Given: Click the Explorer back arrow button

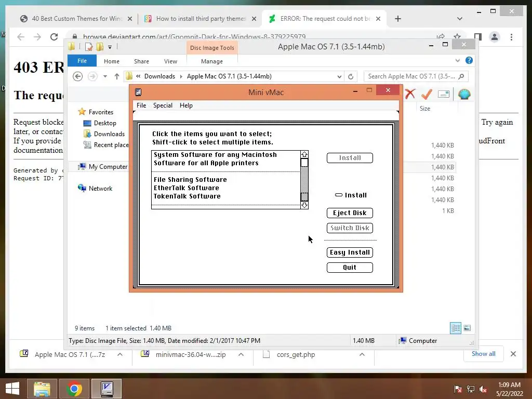Looking at the screenshot, I should (x=78, y=76).
